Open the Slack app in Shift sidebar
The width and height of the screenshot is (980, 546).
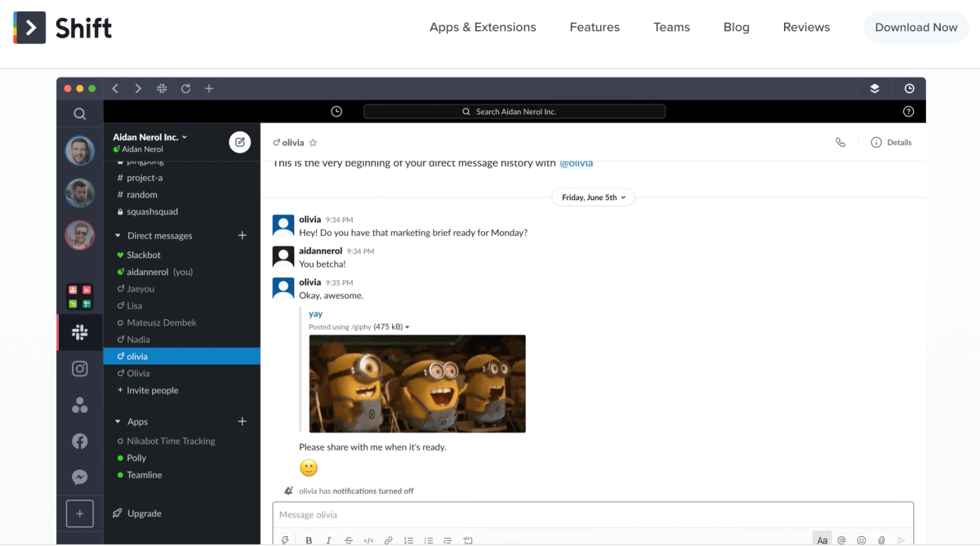[x=79, y=332]
